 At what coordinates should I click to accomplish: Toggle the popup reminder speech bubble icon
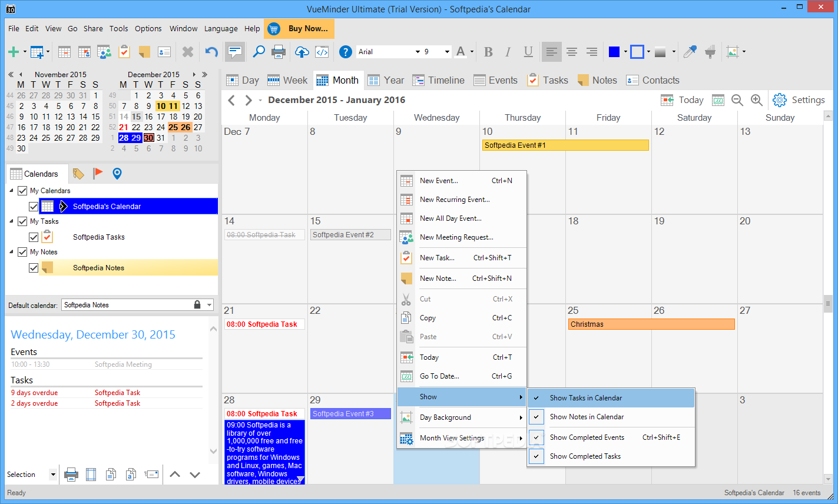[x=235, y=52]
